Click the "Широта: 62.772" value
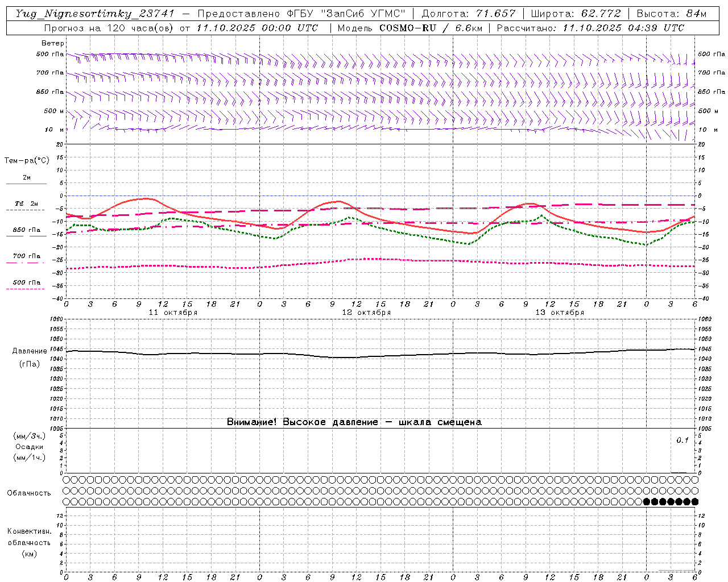The width and height of the screenshot is (728, 582). 576,14
